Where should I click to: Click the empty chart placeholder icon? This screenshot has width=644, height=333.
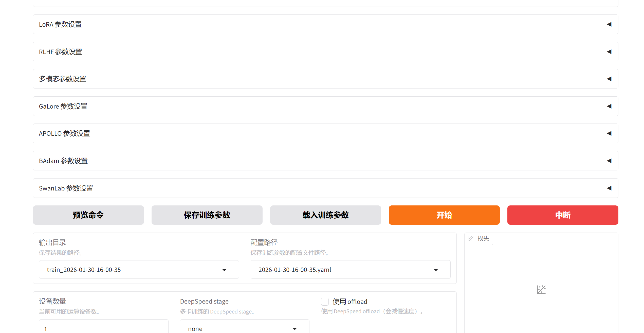541,289
